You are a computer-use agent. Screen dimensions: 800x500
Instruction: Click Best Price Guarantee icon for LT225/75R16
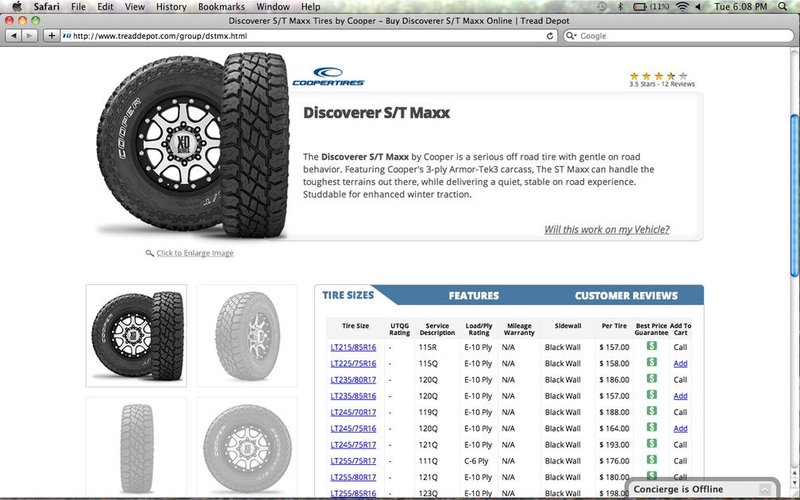click(652, 362)
